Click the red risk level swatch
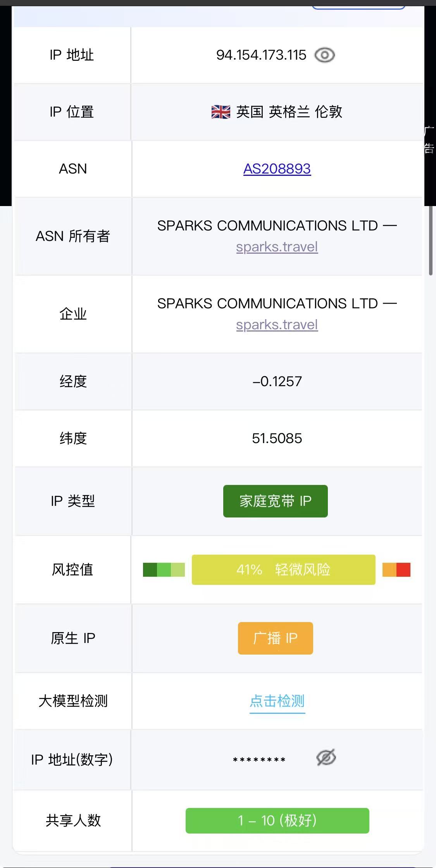This screenshot has width=436, height=868. point(403,569)
